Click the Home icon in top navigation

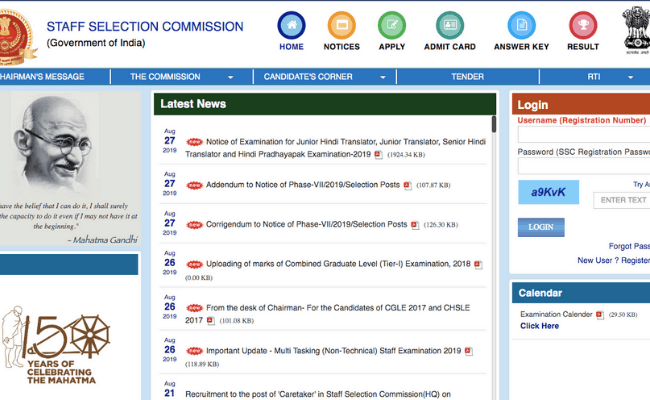pos(292,26)
